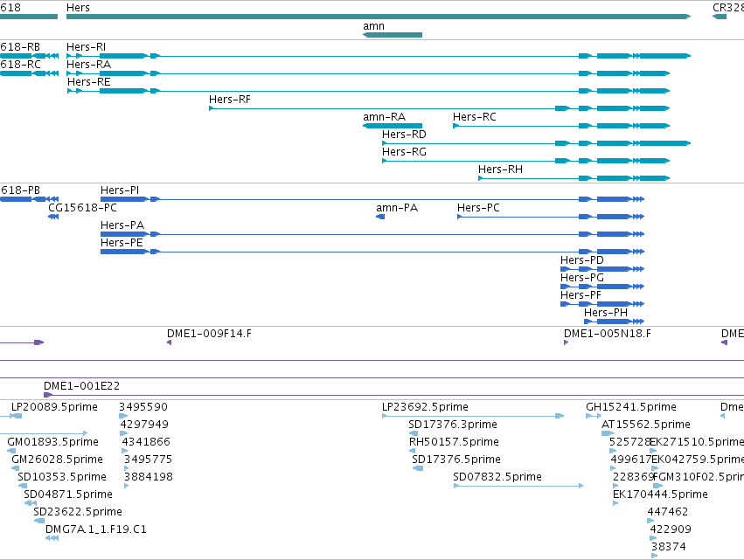Select the 38374 feature label
The height and width of the screenshot is (560, 744).
(669, 547)
